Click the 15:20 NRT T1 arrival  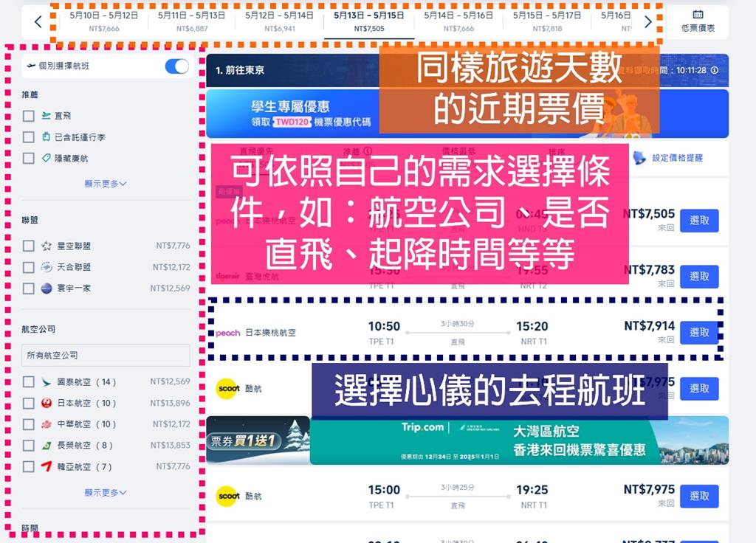[x=532, y=333]
